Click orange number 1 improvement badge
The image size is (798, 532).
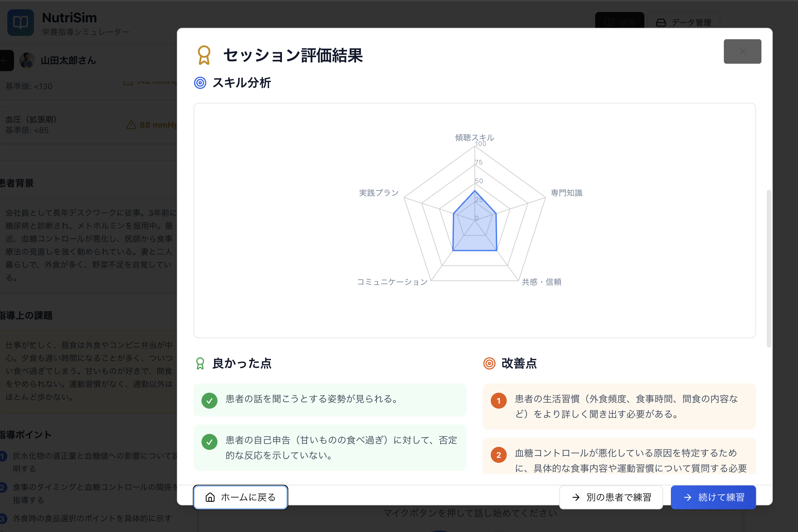(x=498, y=401)
